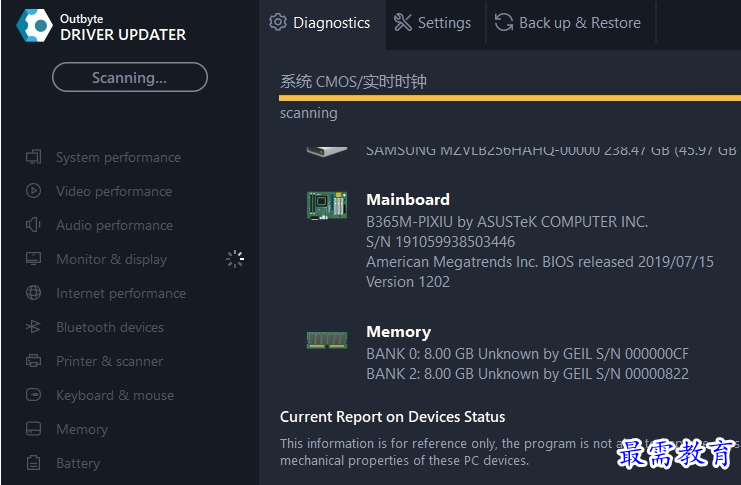Click the Outbyte hexagon logo
741x485 pixels.
34,26
